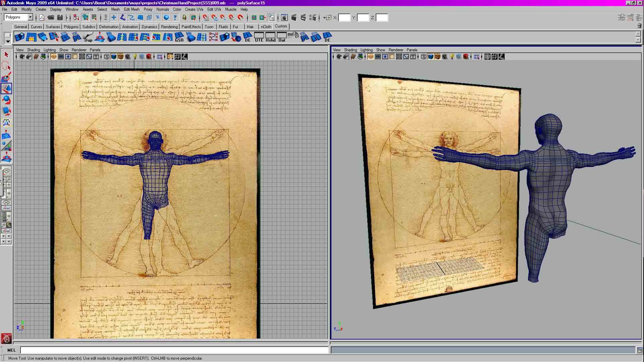
Task: Click the Dup shelf button
Action: (88, 37)
